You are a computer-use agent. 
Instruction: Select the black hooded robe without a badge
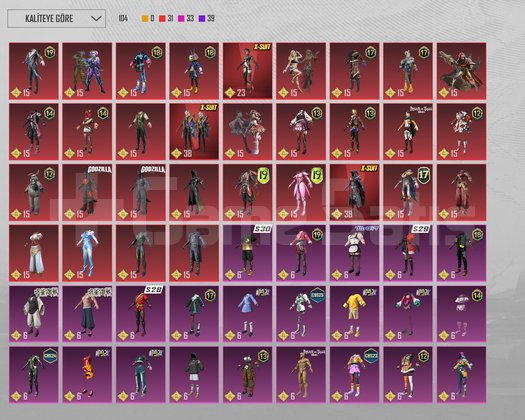coord(194,193)
